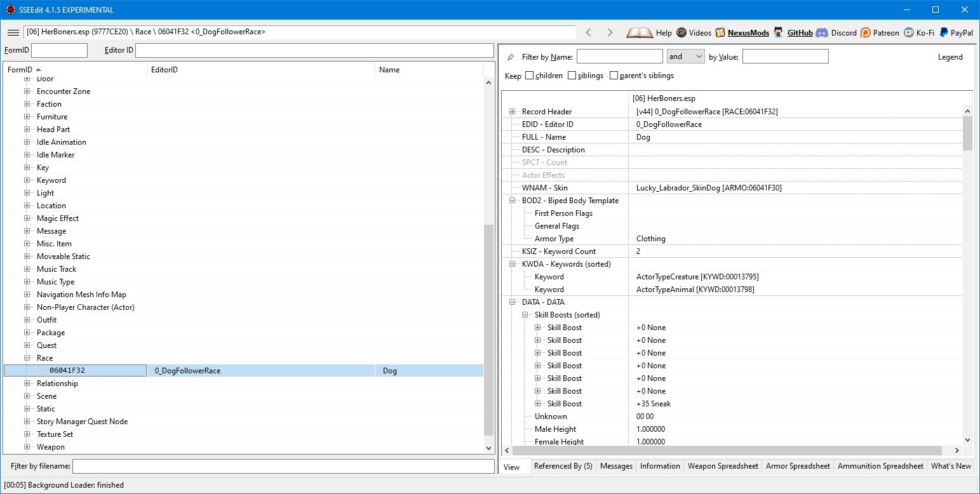Select Story Manager Quest Node item
This screenshot has height=494, width=980.
point(82,422)
